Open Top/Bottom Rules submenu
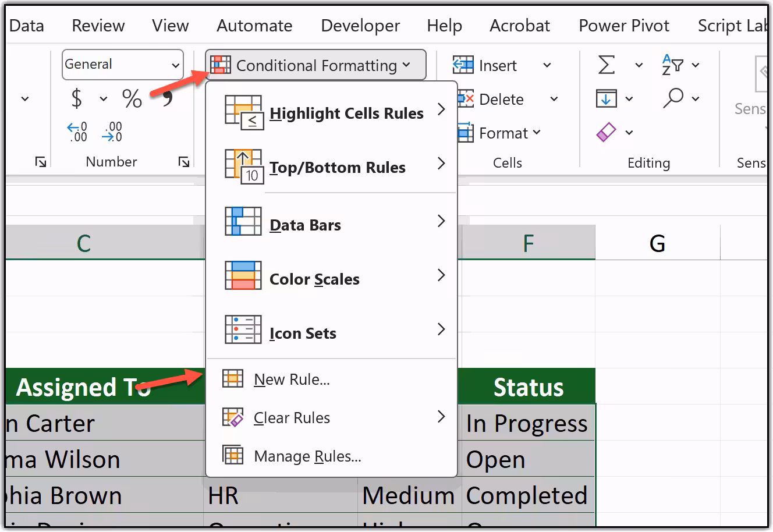This screenshot has height=532, width=773. click(x=332, y=166)
